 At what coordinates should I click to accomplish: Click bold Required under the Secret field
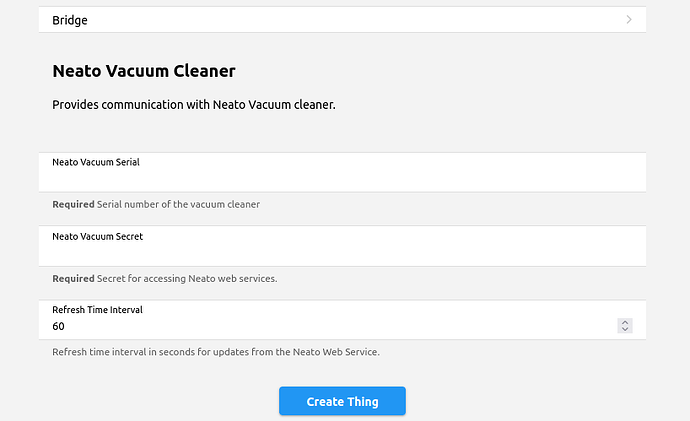(73, 278)
